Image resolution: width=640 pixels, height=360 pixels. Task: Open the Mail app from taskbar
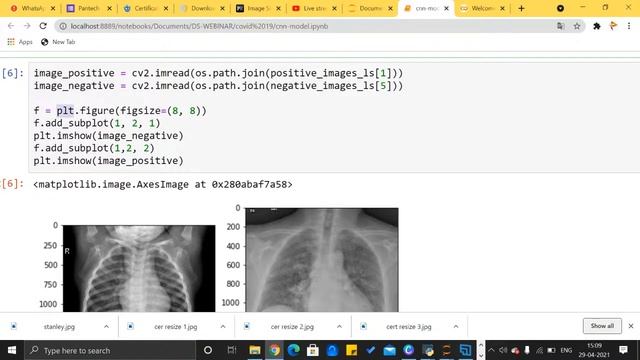click(389, 350)
